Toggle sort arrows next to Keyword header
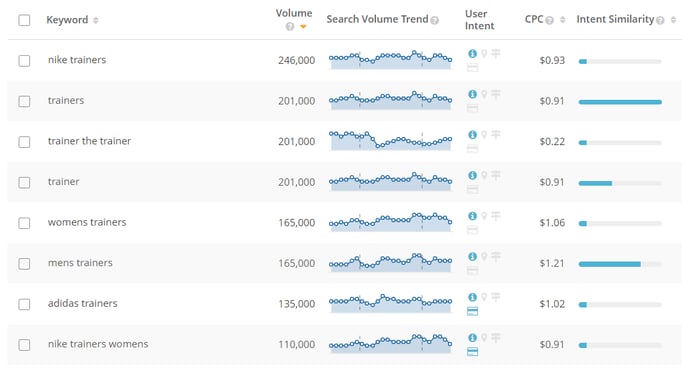This screenshot has height=368, width=688. coord(96,20)
